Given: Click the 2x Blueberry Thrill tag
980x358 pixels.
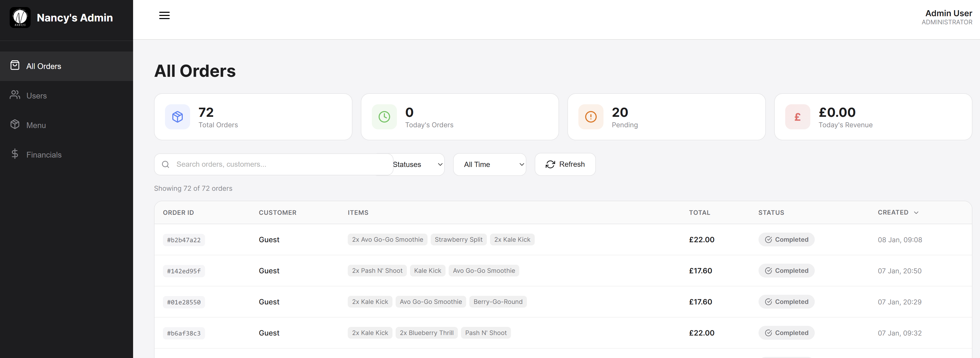Looking at the screenshot, I should tap(426, 333).
